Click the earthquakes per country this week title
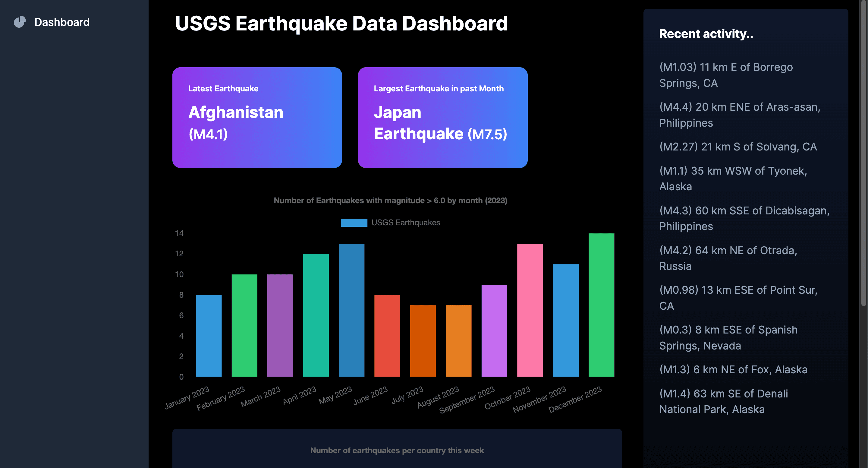This screenshot has height=468, width=868. tap(397, 451)
